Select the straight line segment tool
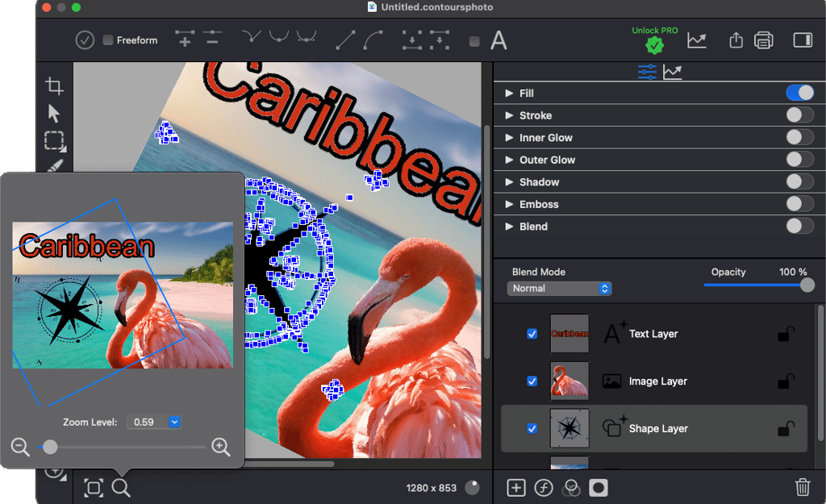 pyautogui.click(x=345, y=40)
